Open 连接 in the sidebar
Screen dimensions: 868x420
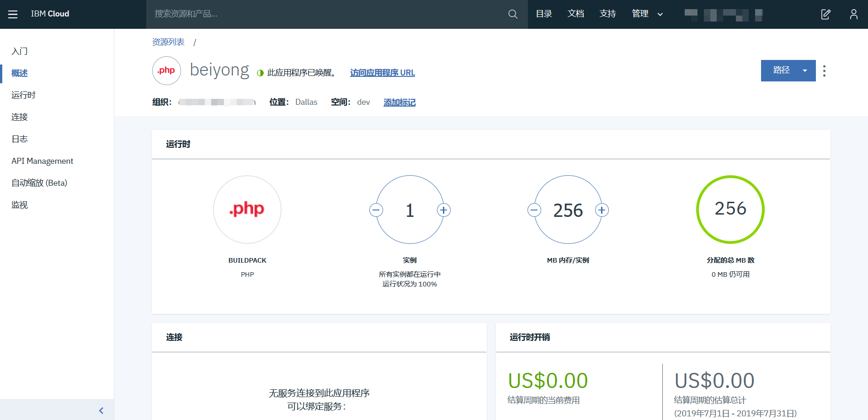[x=20, y=117]
